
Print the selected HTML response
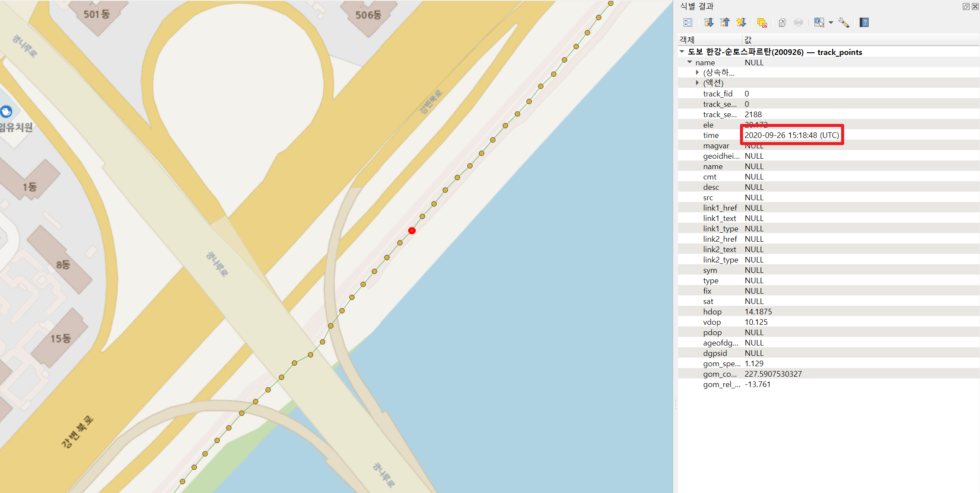tap(799, 22)
